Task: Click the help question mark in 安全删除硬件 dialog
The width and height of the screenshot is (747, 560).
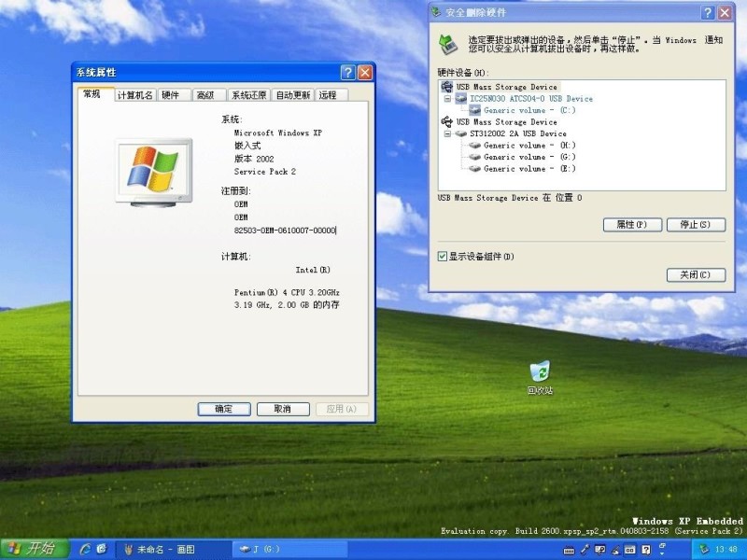Action: 707,12
